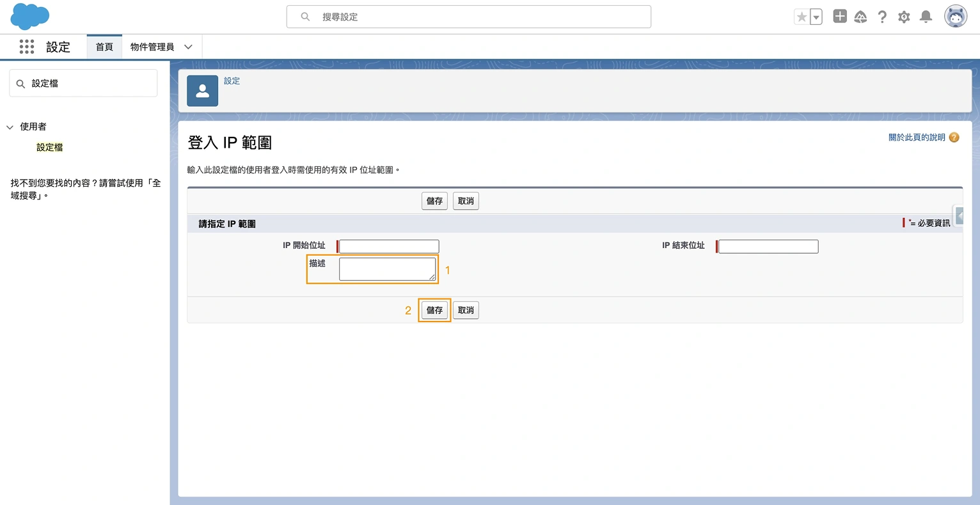This screenshot has width=980, height=505.
Task: Click the Salesforce cloud logo
Action: pyautogui.click(x=29, y=16)
